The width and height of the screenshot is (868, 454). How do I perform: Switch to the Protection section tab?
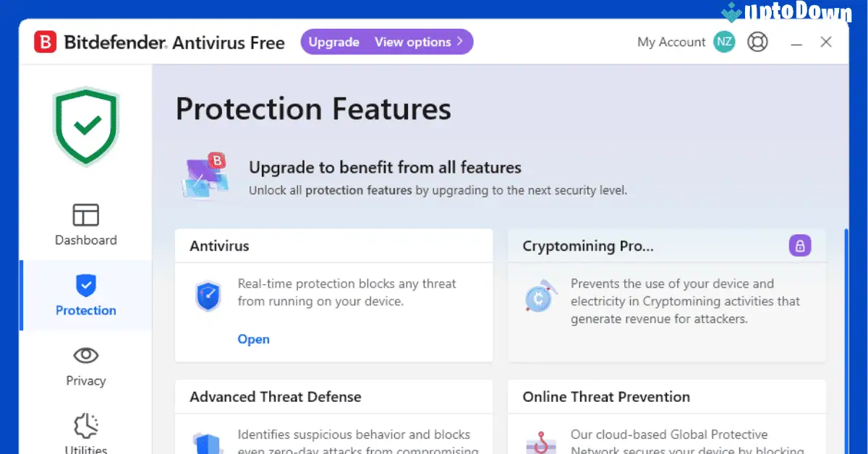tap(85, 296)
